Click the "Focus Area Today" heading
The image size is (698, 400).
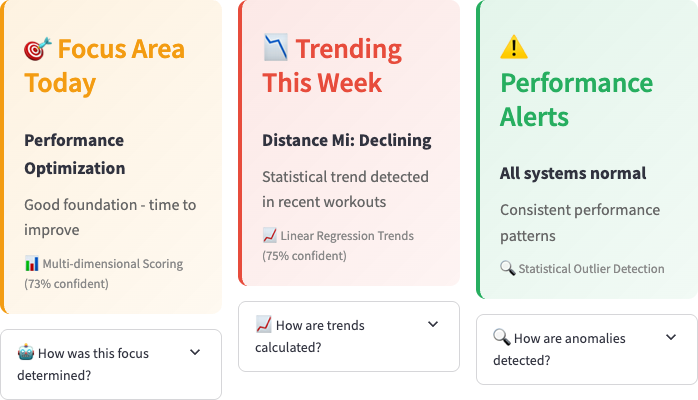pyautogui.click(x=104, y=65)
